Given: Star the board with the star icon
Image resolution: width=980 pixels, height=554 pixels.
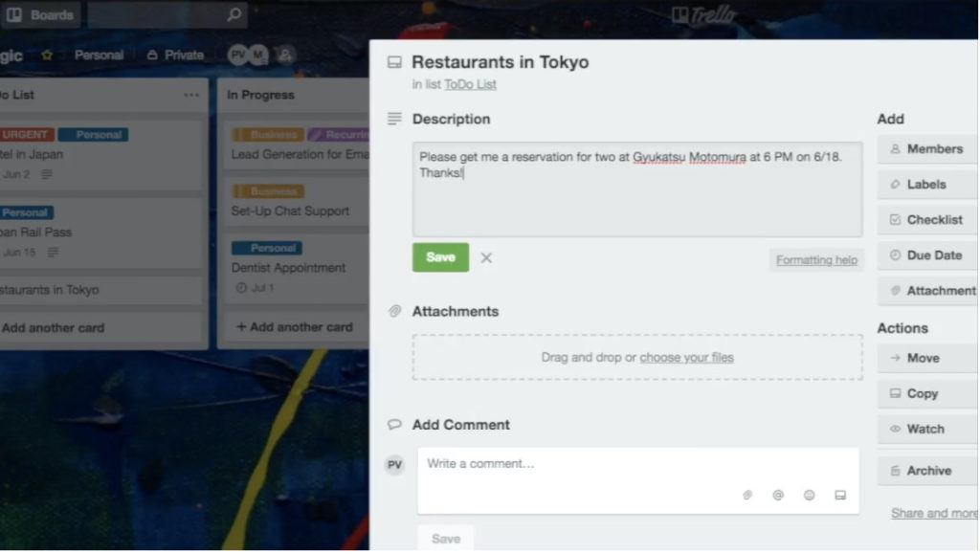Looking at the screenshot, I should (x=47, y=55).
